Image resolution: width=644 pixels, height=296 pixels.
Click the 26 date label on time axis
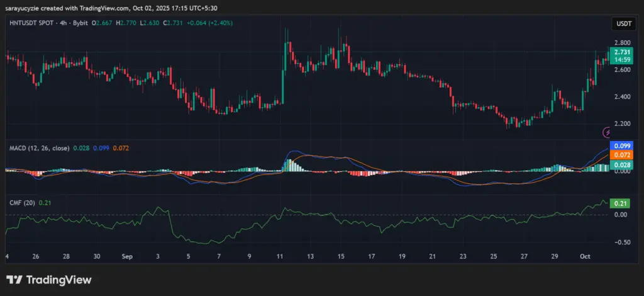pyautogui.click(x=35, y=256)
